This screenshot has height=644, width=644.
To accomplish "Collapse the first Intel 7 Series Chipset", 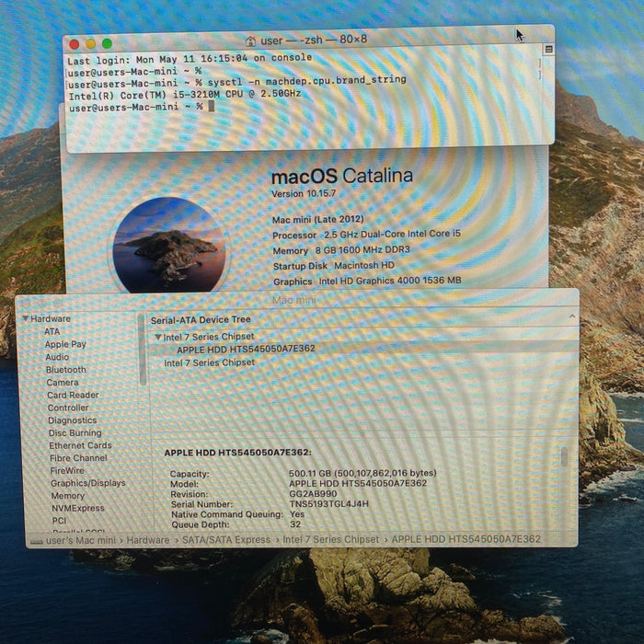I will tap(157, 338).
